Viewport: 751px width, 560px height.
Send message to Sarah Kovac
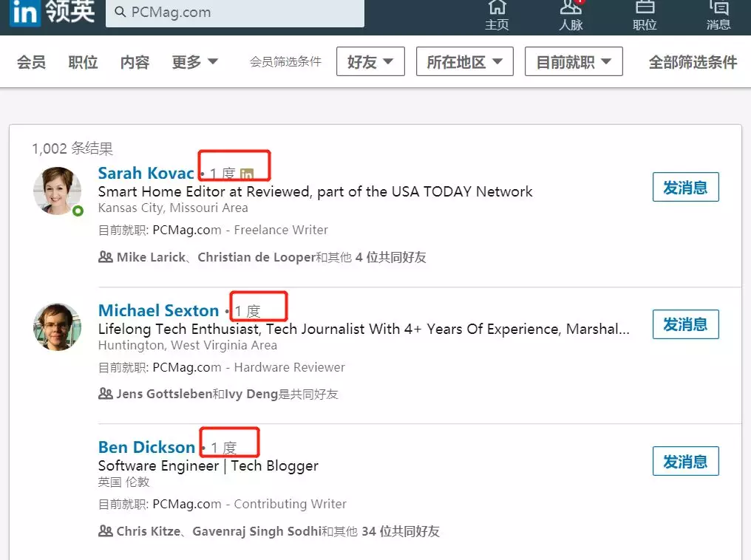point(685,187)
